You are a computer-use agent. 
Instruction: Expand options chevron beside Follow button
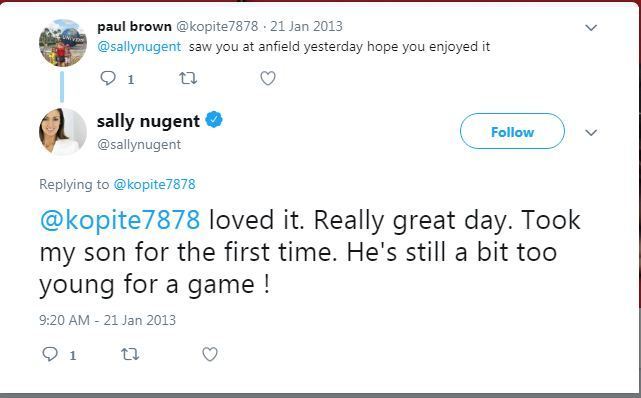[591, 132]
